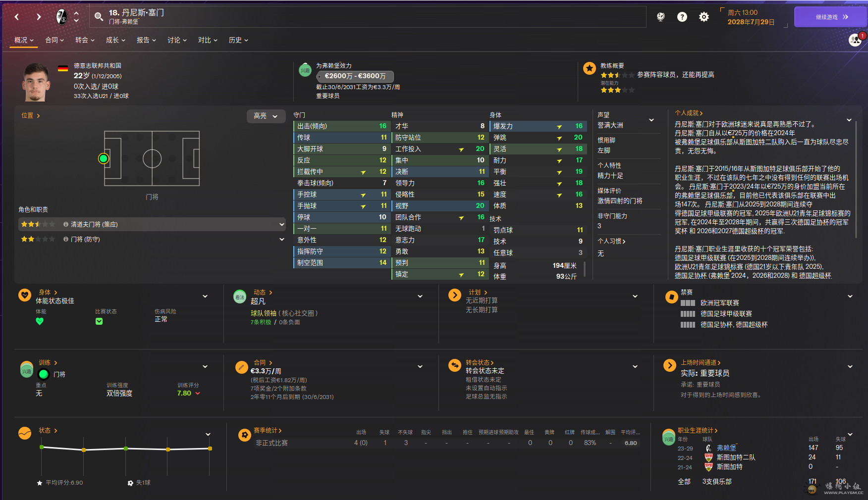Click the player portrait photo
Screen dimensions: 868x500
[x=37, y=82]
